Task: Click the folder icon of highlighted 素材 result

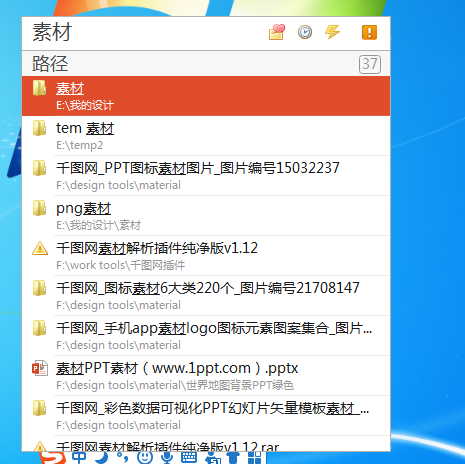Action: click(x=39, y=88)
